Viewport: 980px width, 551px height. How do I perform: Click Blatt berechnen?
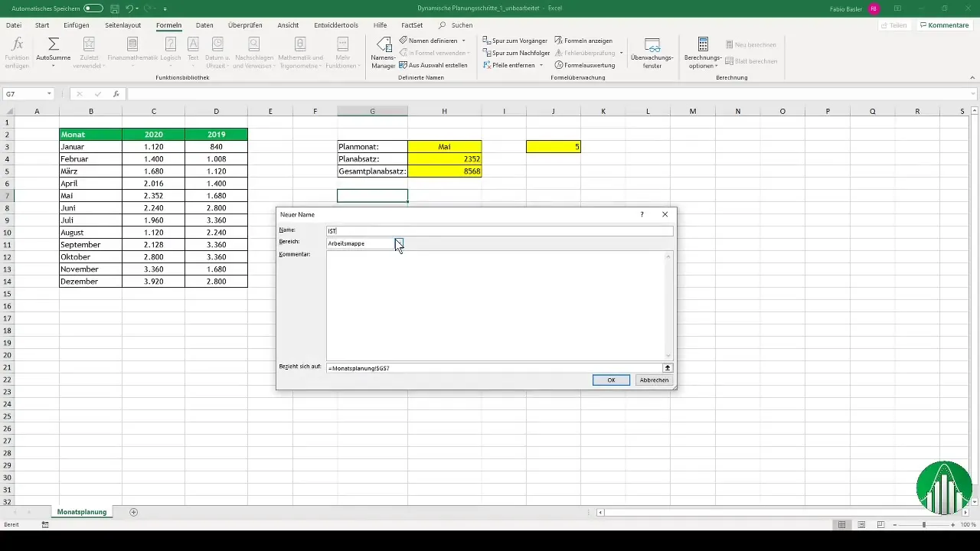point(750,61)
